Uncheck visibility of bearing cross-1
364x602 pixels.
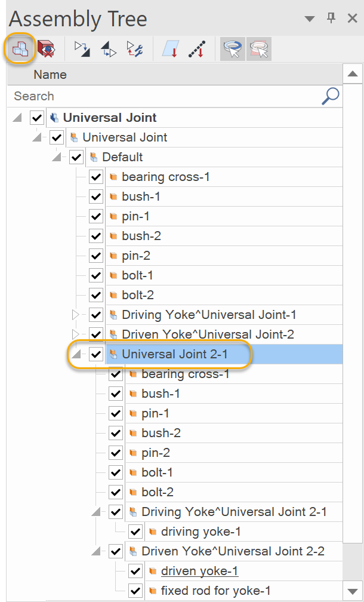point(96,176)
